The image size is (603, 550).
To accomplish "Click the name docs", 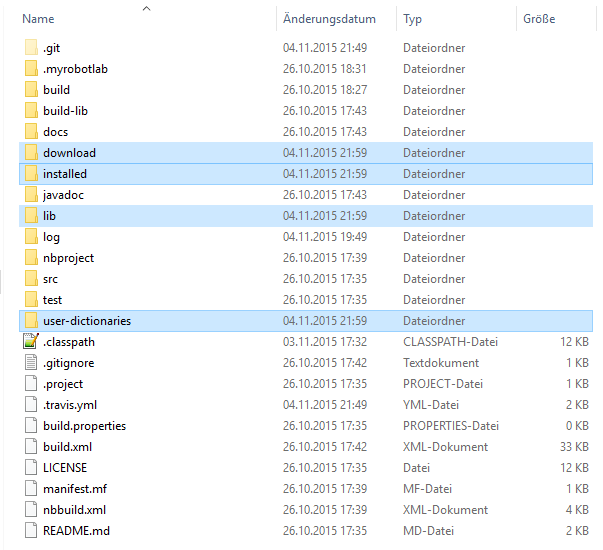I will coord(55,132).
